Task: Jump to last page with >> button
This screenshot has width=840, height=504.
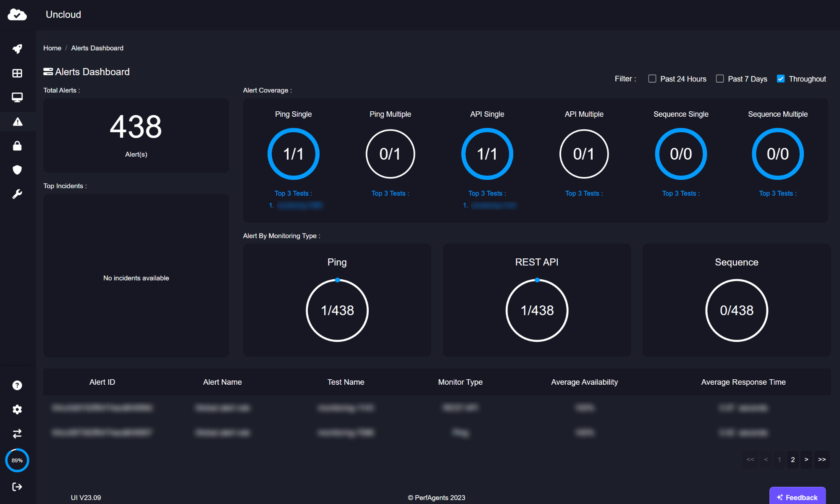Action: (x=822, y=459)
